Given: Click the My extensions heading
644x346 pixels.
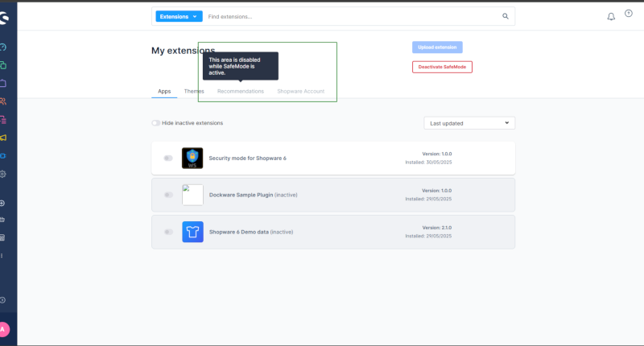Looking at the screenshot, I should 184,51.
